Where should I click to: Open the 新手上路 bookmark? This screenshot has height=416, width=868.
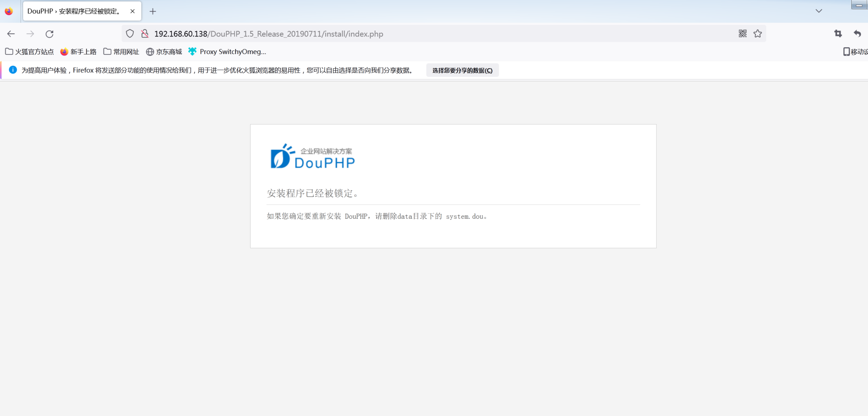[x=78, y=51]
